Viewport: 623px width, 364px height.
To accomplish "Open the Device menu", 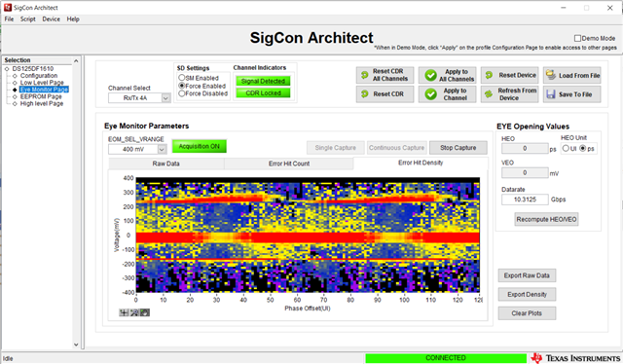I will tap(52, 19).
